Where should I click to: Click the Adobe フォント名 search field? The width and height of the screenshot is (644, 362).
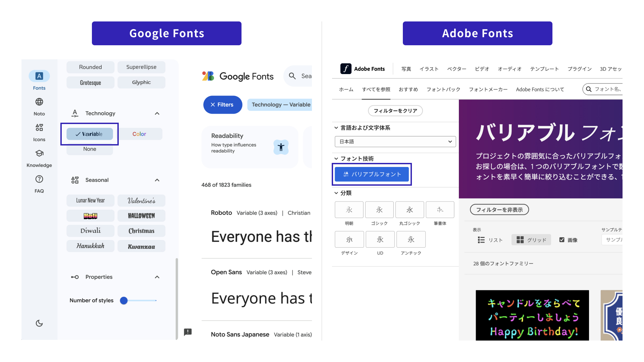coord(603,89)
